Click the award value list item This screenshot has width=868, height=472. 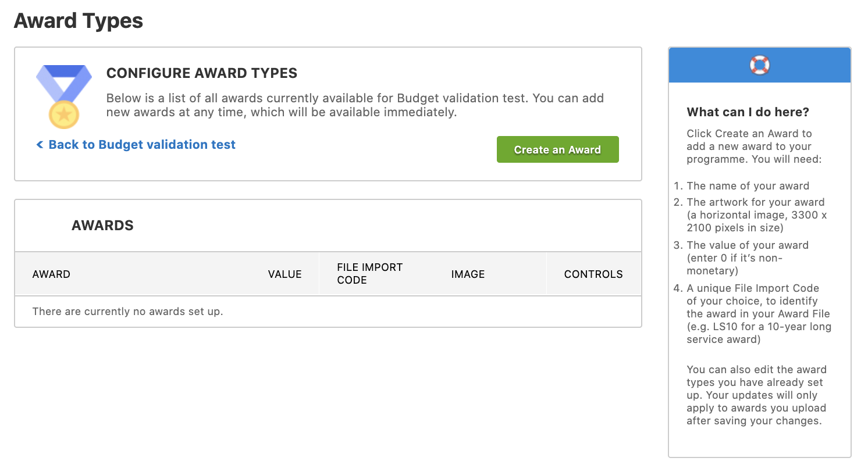tap(748, 258)
